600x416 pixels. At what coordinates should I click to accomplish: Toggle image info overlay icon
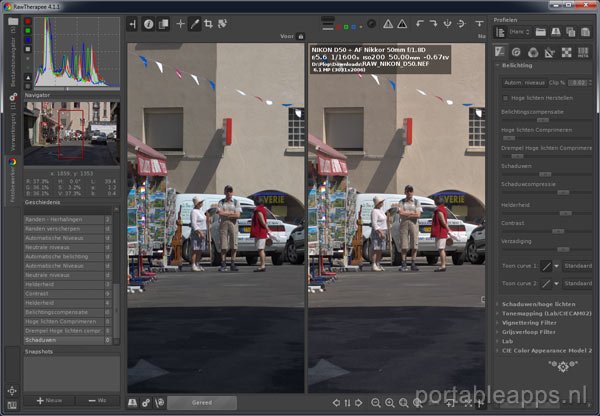[x=148, y=24]
